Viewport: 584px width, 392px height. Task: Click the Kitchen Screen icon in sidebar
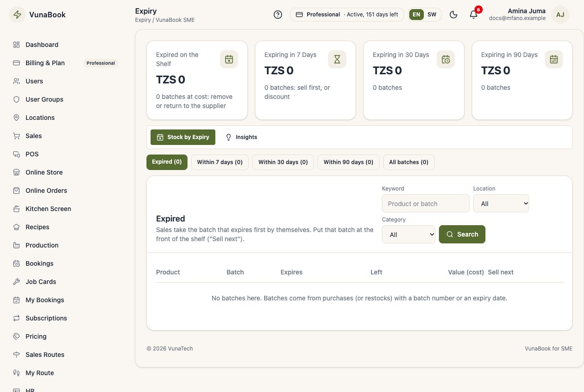(16, 209)
